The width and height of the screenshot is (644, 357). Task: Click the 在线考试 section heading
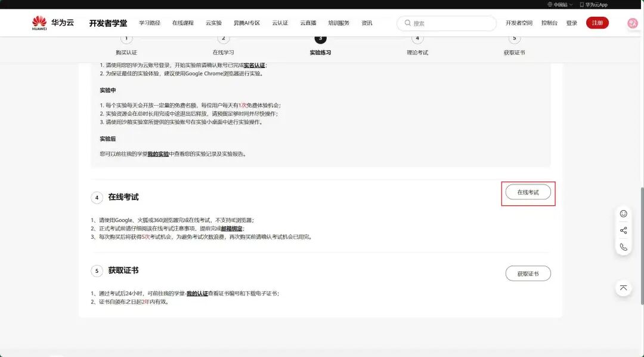point(123,197)
